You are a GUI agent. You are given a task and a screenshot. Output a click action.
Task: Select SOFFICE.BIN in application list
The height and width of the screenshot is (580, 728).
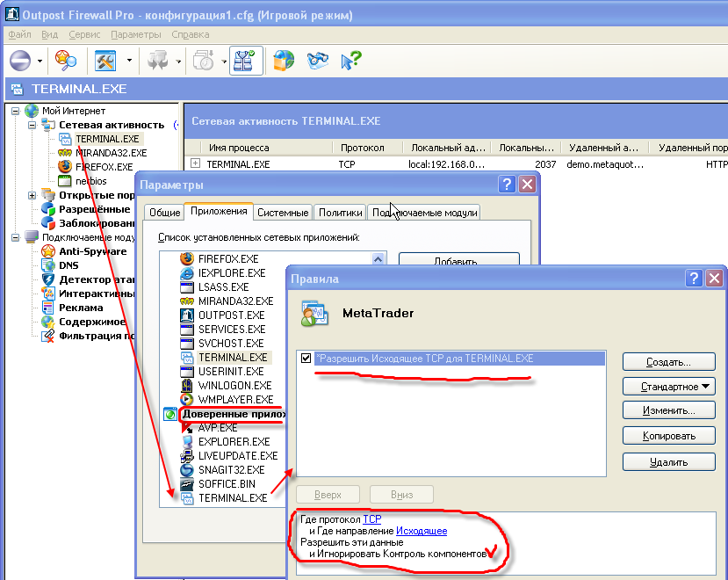pos(227,484)
